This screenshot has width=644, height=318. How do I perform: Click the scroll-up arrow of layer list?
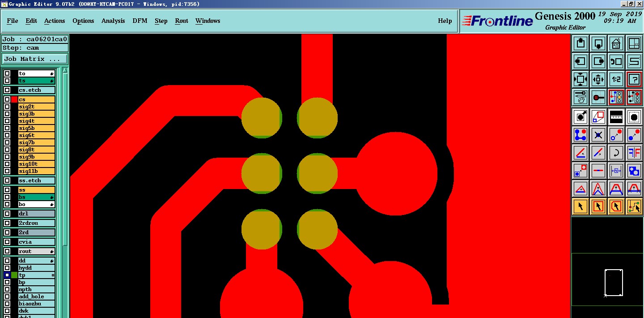click(x=65, y=70)
